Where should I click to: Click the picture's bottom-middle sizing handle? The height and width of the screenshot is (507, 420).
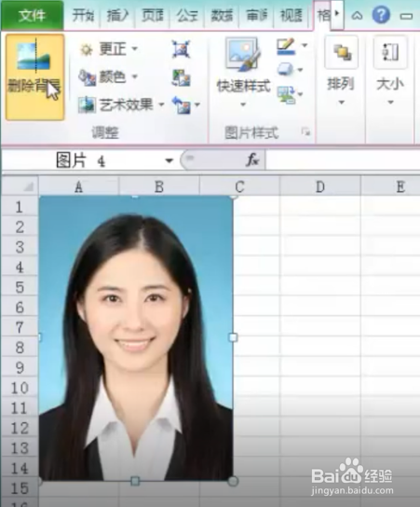[x=135, y=481]
